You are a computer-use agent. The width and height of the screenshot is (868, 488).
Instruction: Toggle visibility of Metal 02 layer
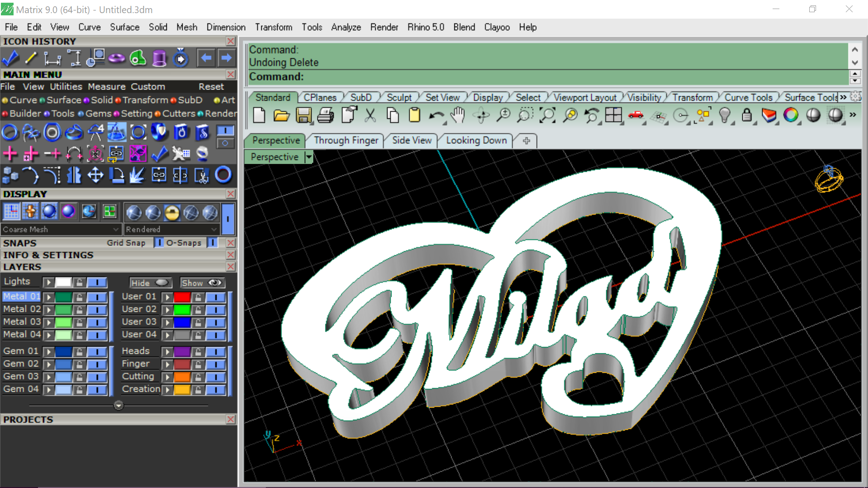pos(97,310)
